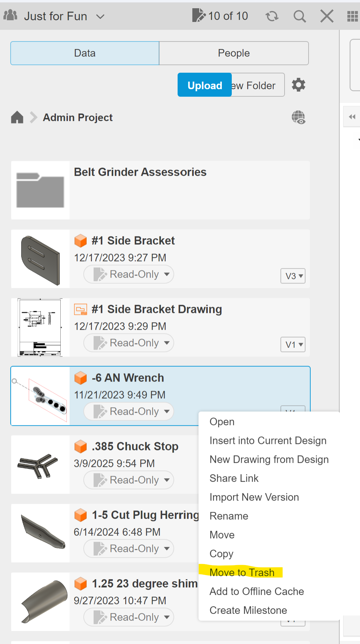Expand the Just for Fun team dropdown
Viewport: 360px width, 644px height.
[x=100, y=16]
